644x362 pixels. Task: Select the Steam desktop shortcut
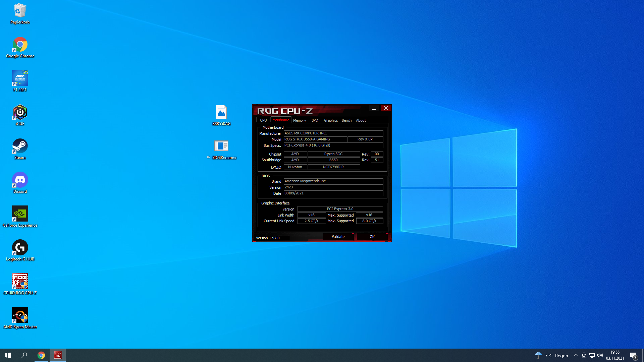point(20,149)
